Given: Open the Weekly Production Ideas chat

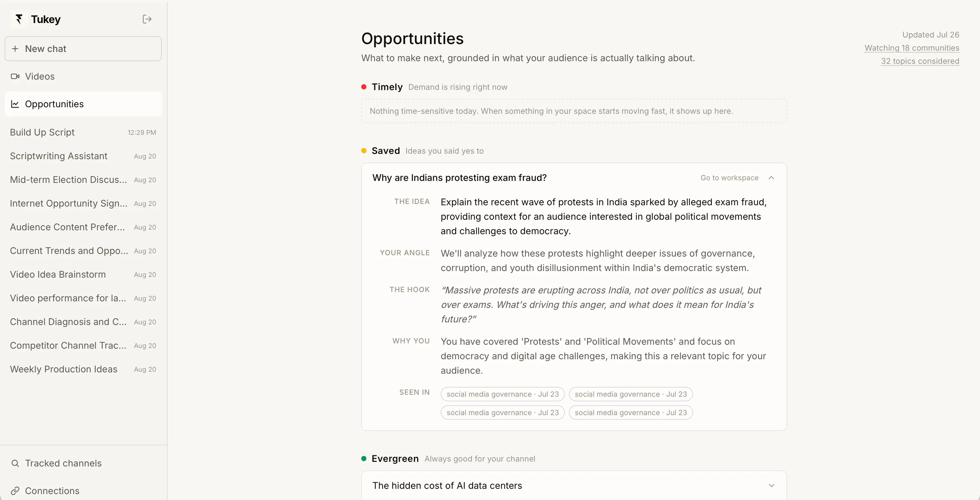Looking at the screenshot, I should click(x=83, y=369).
